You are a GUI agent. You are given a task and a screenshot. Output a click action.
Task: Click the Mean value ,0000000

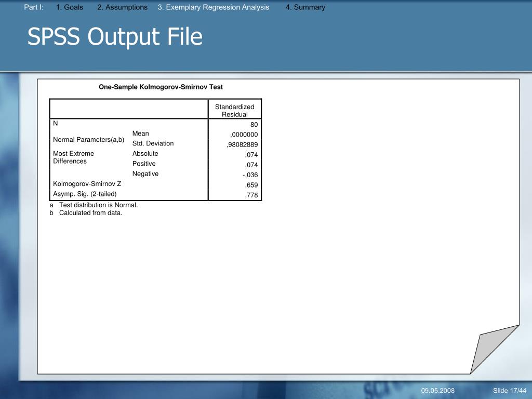(244, 135)
